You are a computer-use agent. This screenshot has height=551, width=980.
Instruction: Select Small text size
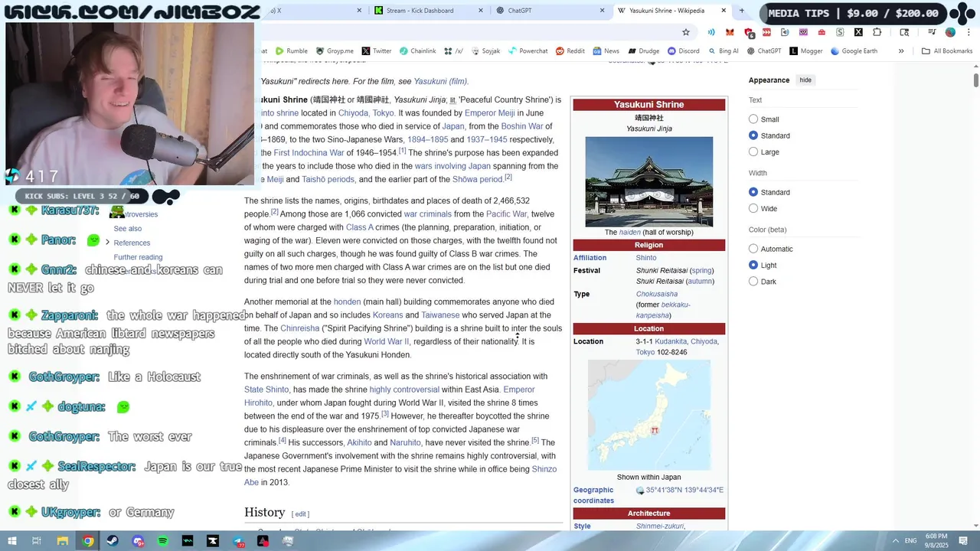pyautogui.click(x=753, y=119)
